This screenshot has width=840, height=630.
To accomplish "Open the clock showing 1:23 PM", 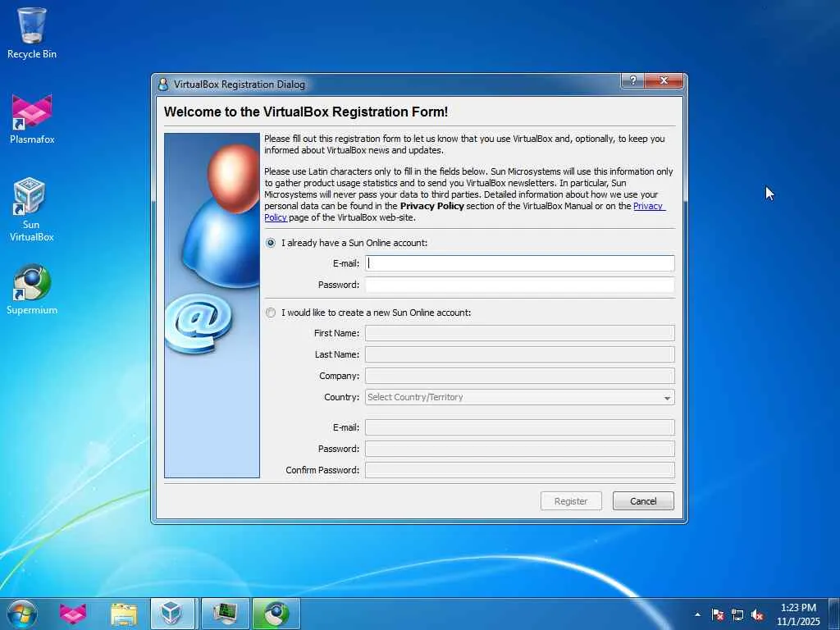I will pyautogui.click(x=798, y=614).
